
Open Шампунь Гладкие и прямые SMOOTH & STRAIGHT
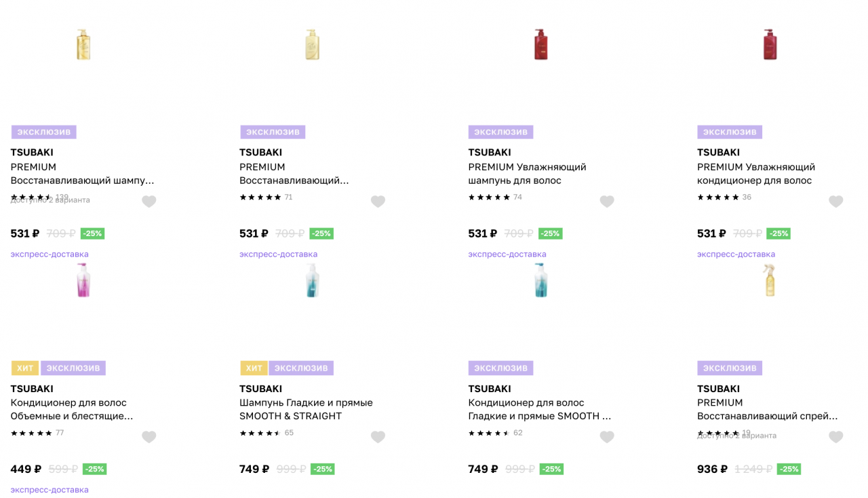point(306,409)
